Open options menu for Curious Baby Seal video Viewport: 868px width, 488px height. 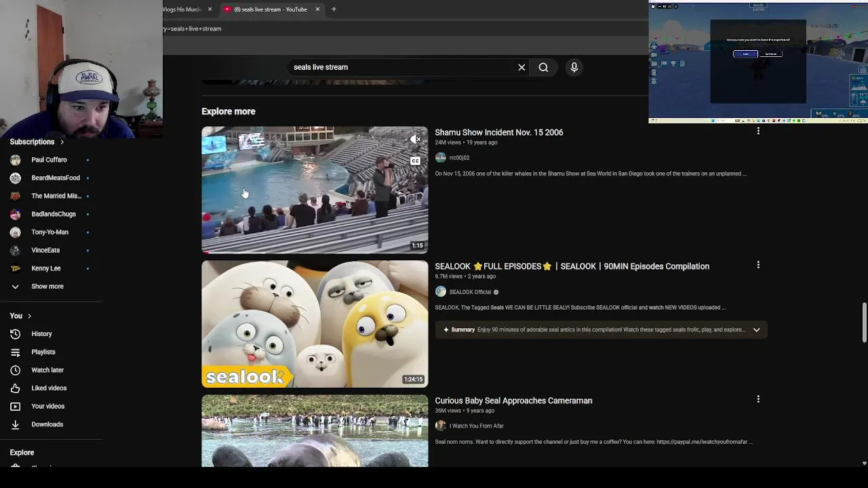[x=758, y=399]
